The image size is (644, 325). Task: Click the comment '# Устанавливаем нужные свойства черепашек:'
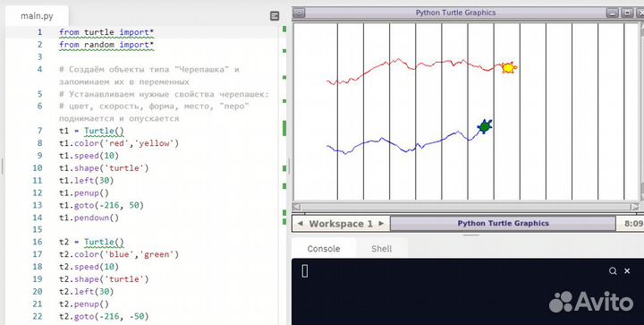point(164,94)
